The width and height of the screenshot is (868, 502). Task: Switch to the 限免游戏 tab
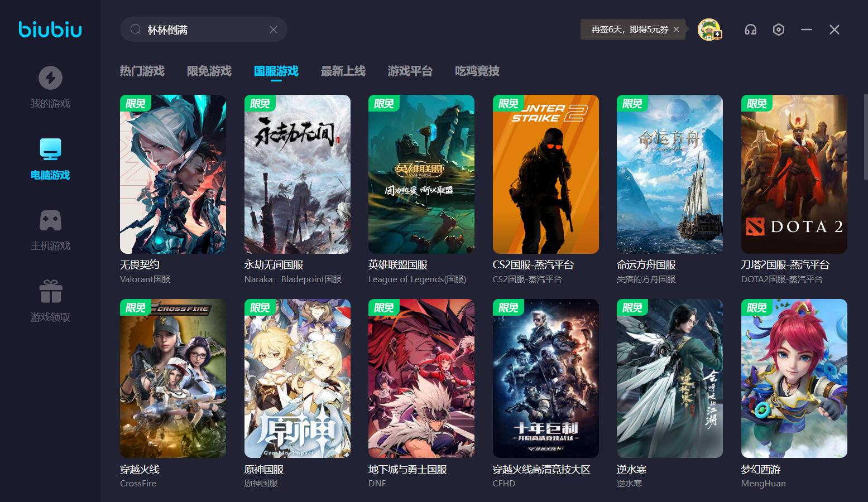tap(209, 71)
